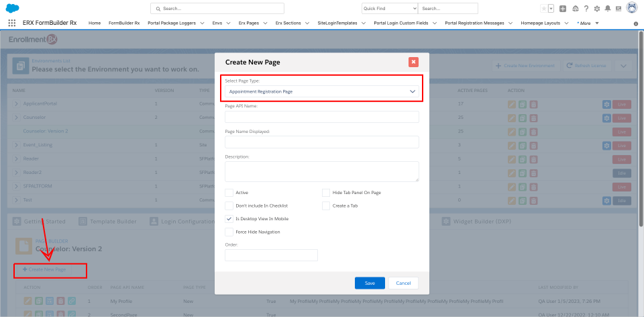Click the Save button

[370, 283]
